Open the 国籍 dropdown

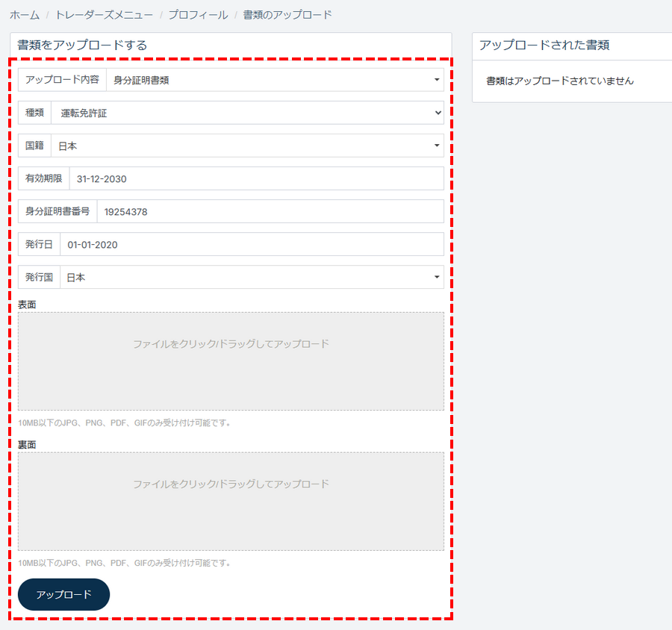(x=247, y=146)
